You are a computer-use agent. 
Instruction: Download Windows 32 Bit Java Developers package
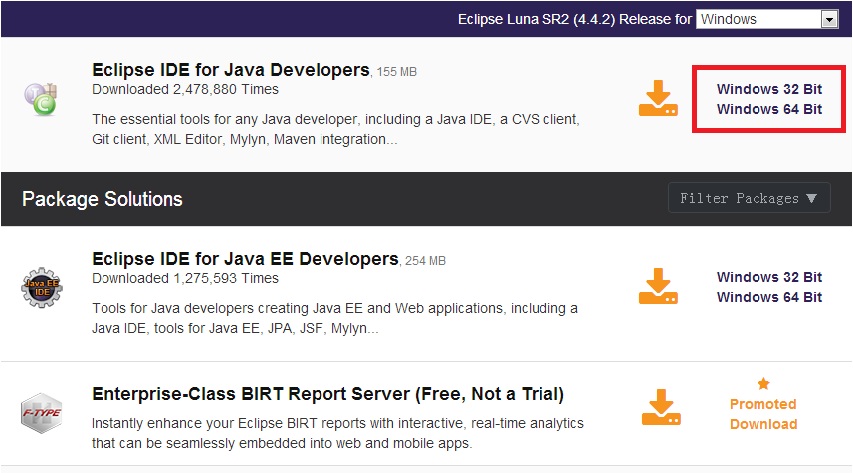(x=769, y=89)
